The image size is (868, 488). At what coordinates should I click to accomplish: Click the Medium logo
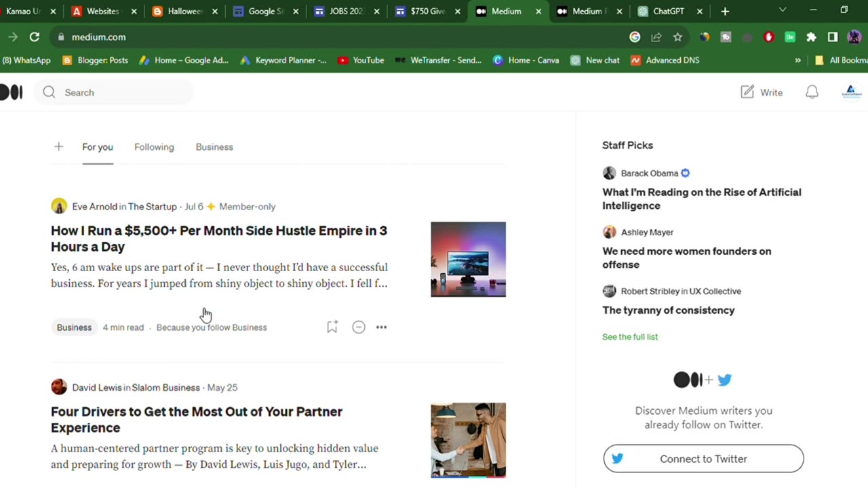point(11,92)
